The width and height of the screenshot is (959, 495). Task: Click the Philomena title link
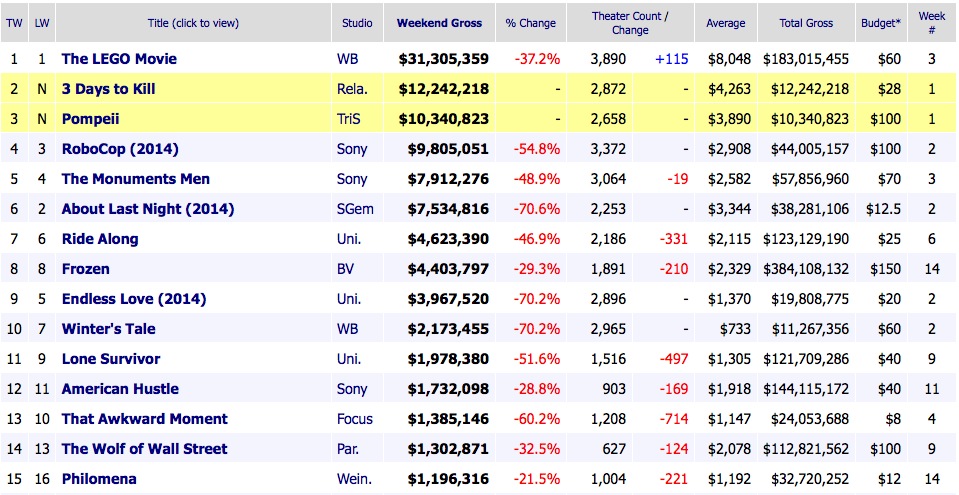coord(99,479)
